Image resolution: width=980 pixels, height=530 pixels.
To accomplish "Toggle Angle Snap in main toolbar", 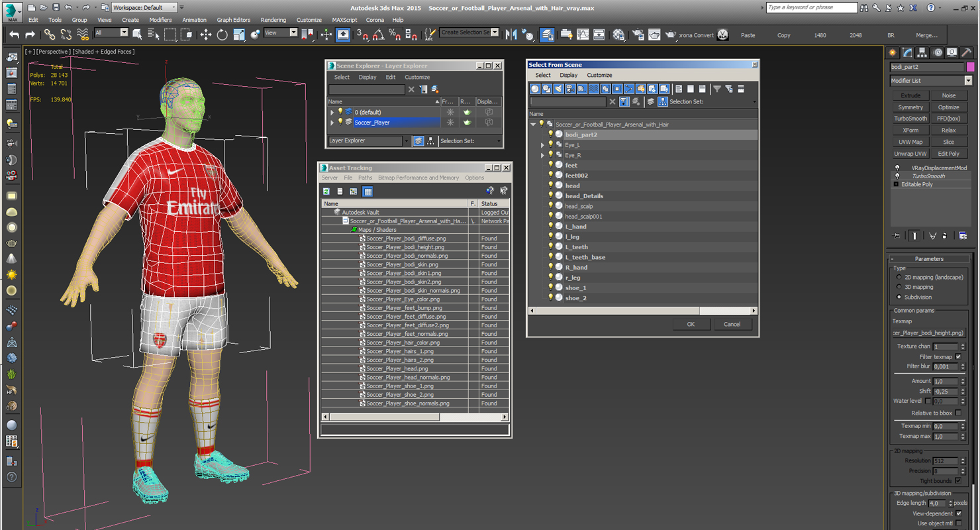I will [378, 34].
